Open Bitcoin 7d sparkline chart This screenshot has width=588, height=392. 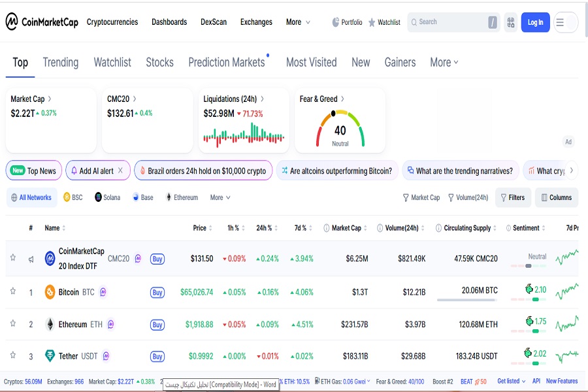coord(567,291)
